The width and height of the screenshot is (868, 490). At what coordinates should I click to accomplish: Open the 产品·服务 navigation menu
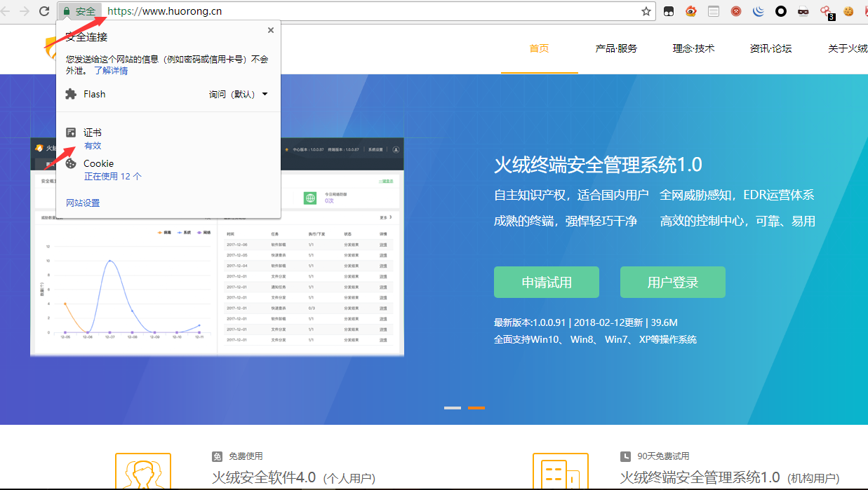(616, 48)
